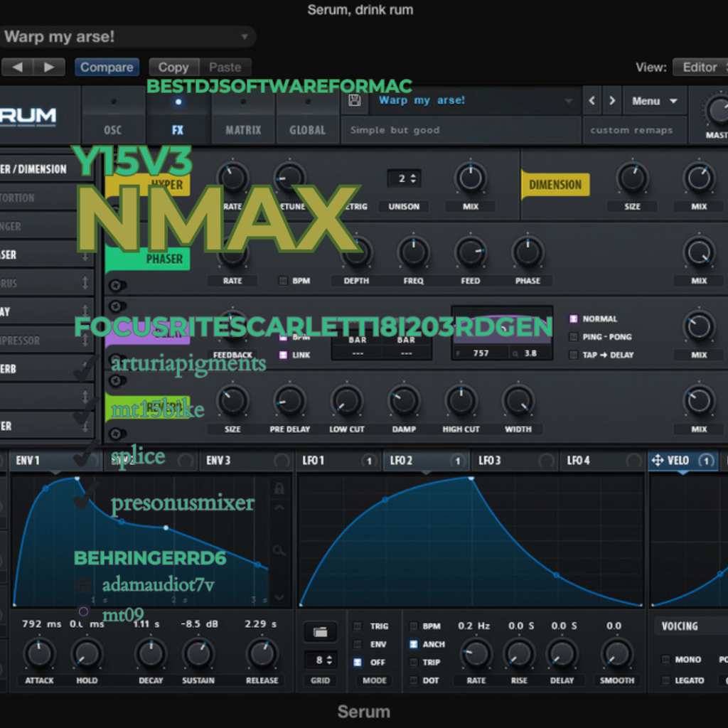The height and width of the screenshot is (728, 728).
Task: Toggle the LFO OFF mode checkbox
Action: click(x=358, y=662)
